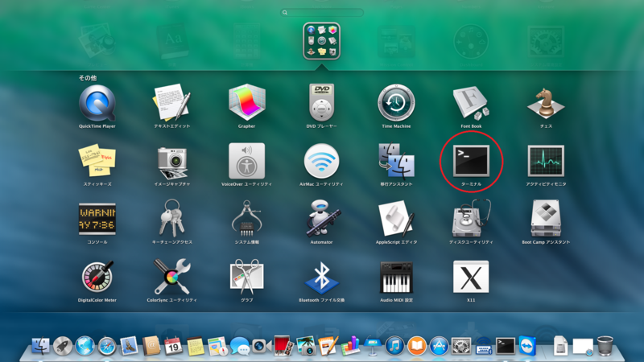This screenshot has width=644, height=362.
Task: Launch Audio MIDI 設定
Action: coord(396,277)
